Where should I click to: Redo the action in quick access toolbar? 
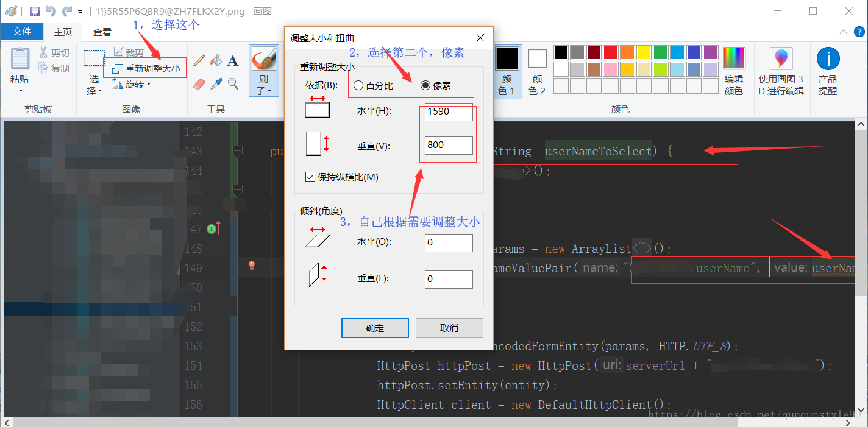(66, 11)
